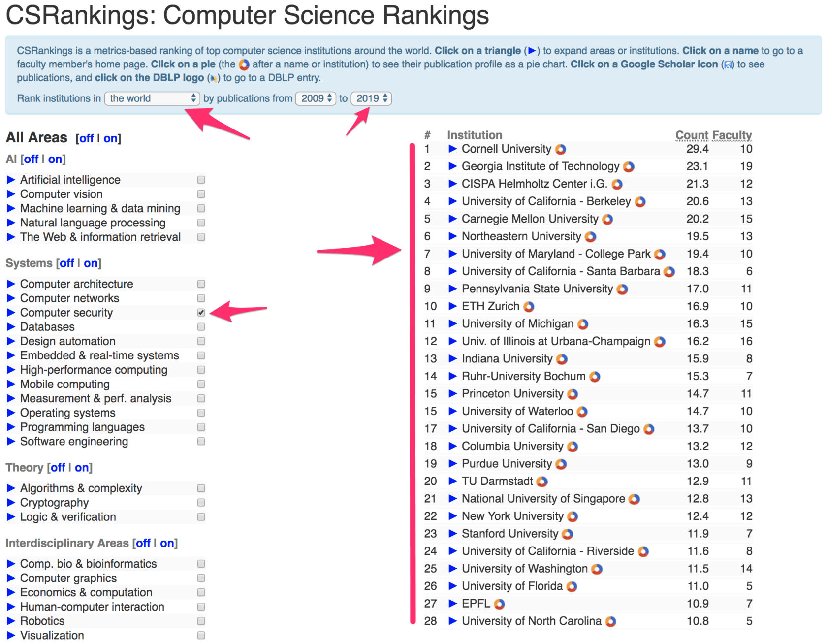Screen dimensions: 827x644
Task: Turn AI areas off
Action: (31, 159)
